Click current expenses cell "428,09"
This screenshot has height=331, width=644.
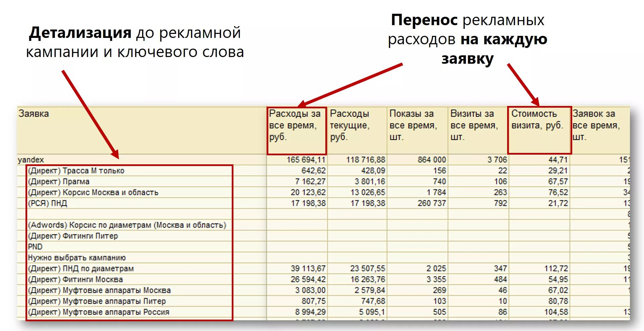(x=357, y=170)
